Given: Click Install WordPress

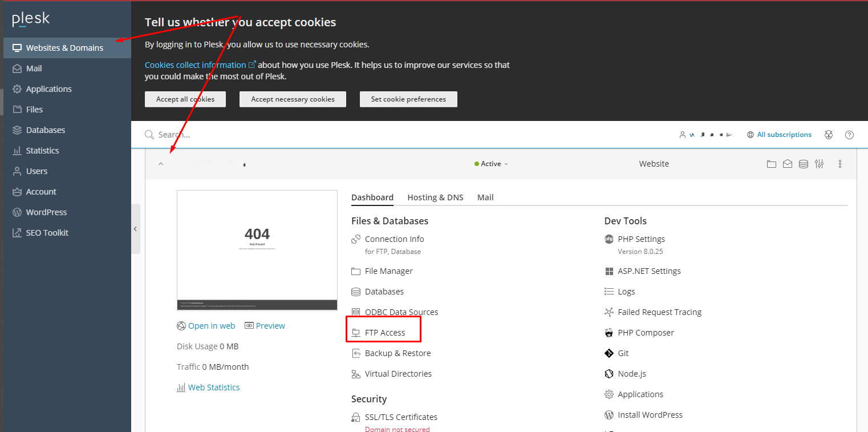Looking at the screenshot, I should click(650, 415).
